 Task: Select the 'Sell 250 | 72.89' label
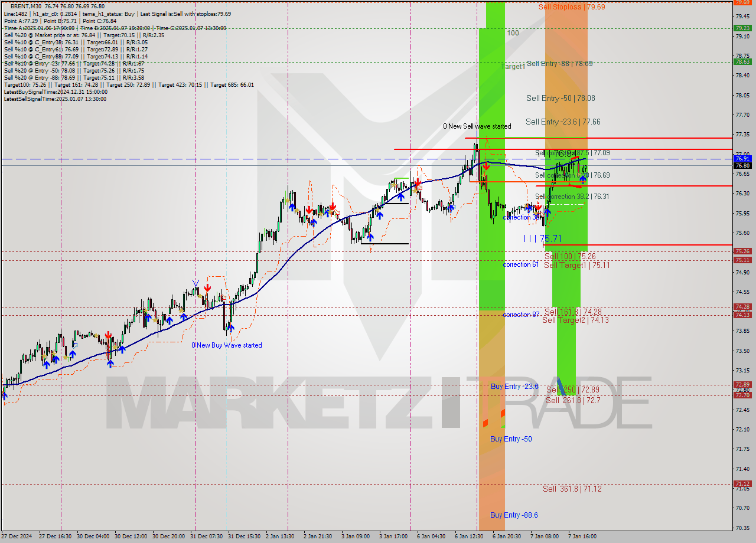pyautogui.click(x=572, y=390)
